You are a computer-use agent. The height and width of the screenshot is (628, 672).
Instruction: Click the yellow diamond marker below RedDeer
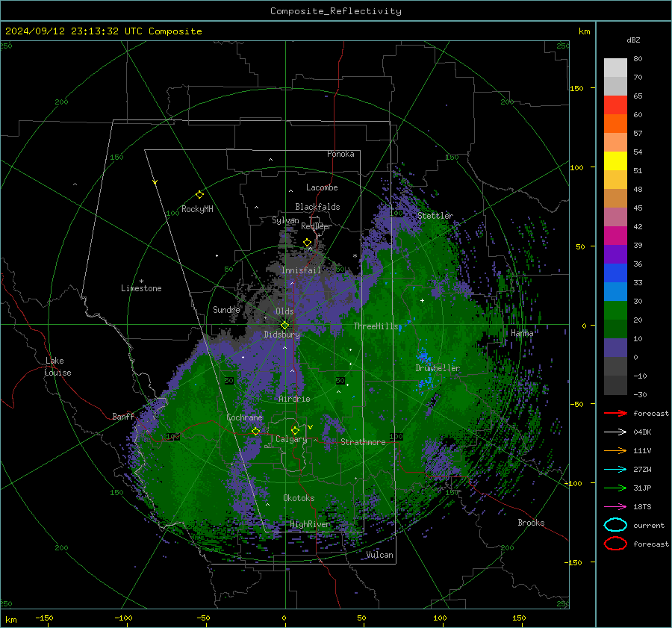coord(307,242)
